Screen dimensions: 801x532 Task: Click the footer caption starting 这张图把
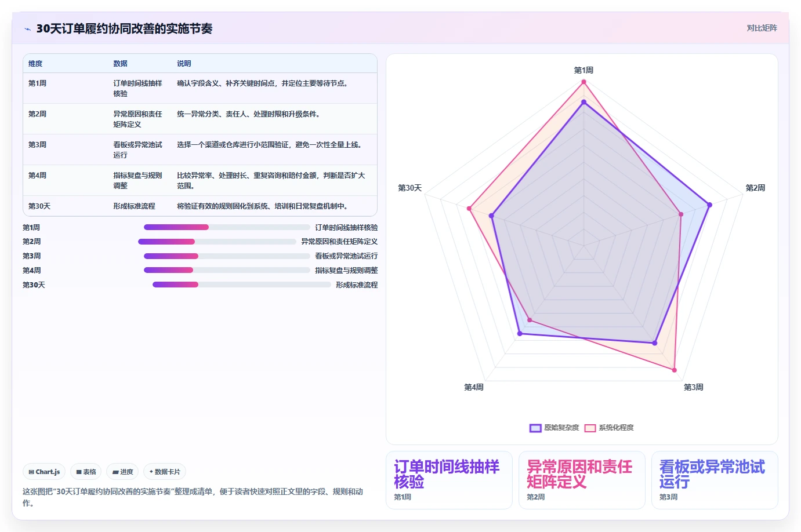tap(193, 497)
